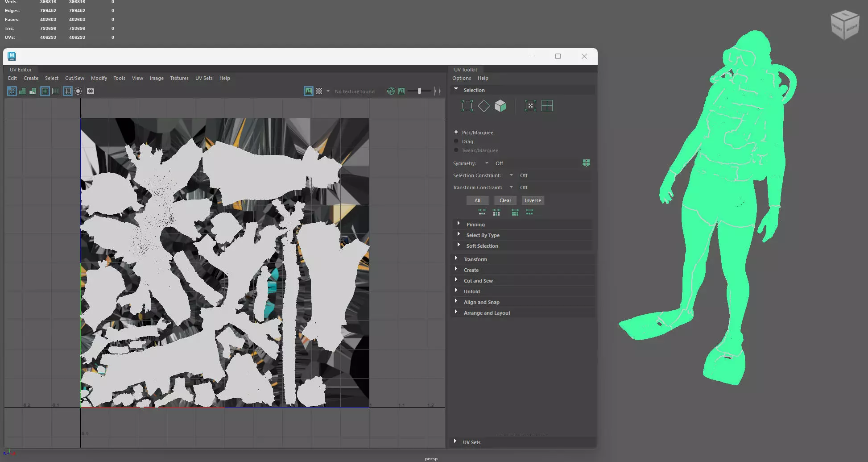Click the UV Editor toolbar end handle
The height and width of the screenshot is (462, 868).
point(438,91)
